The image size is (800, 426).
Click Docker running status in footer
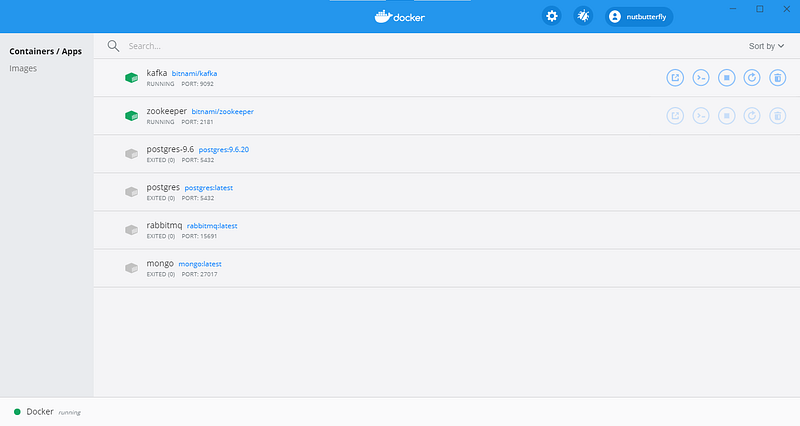point(54,412)
